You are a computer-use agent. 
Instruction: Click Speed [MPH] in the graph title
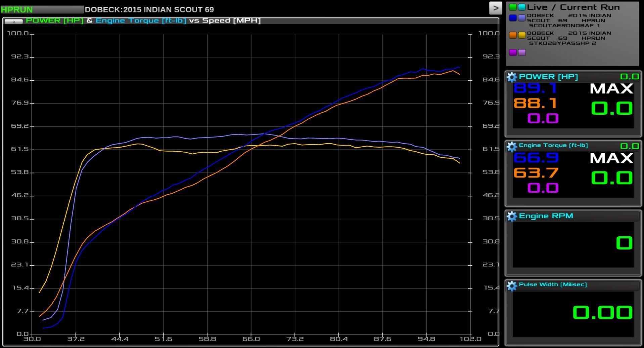click(231, 21)
